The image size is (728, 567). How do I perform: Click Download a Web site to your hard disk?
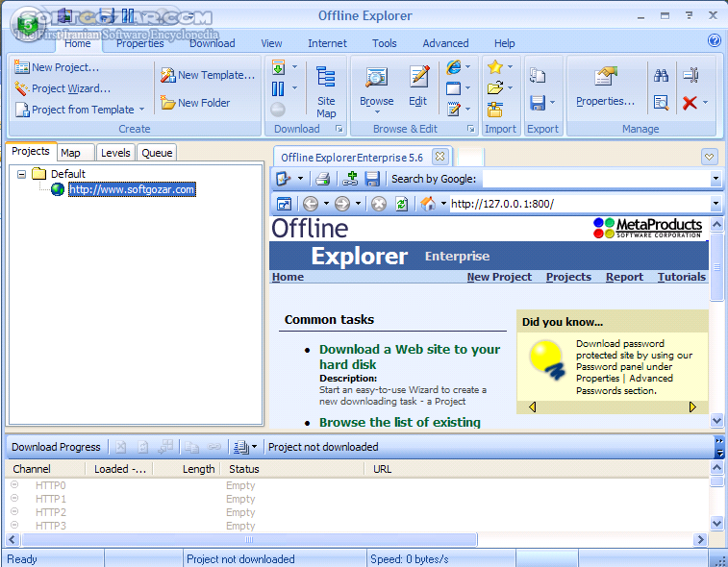[409, 357]
